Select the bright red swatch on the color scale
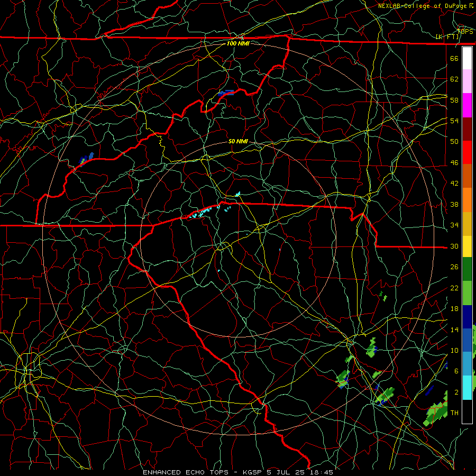 tap(467, 152)
